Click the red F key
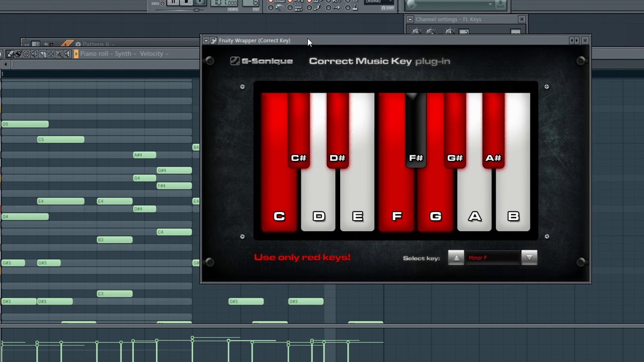Image resolution: width=644 pixels, height=362 pixels. click(395, 201)
